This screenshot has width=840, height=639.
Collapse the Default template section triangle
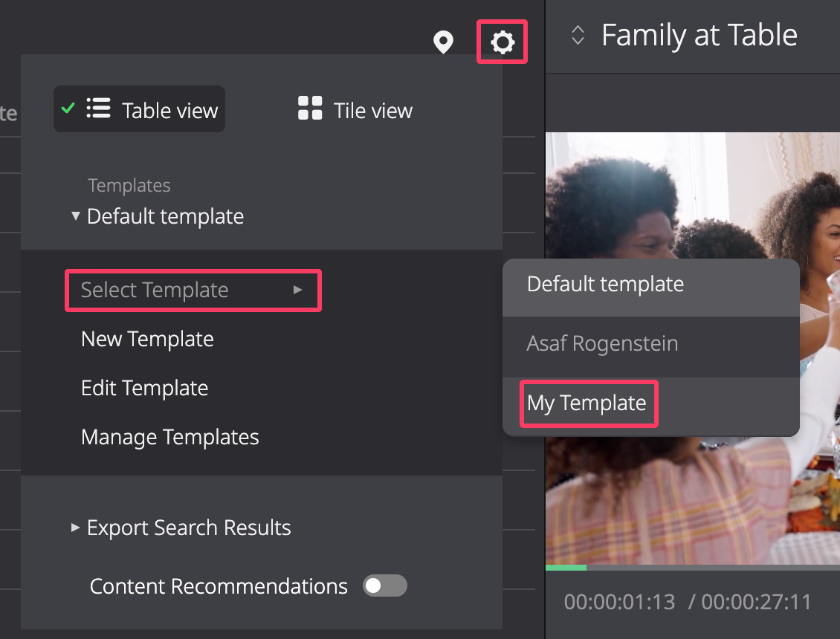76,216
